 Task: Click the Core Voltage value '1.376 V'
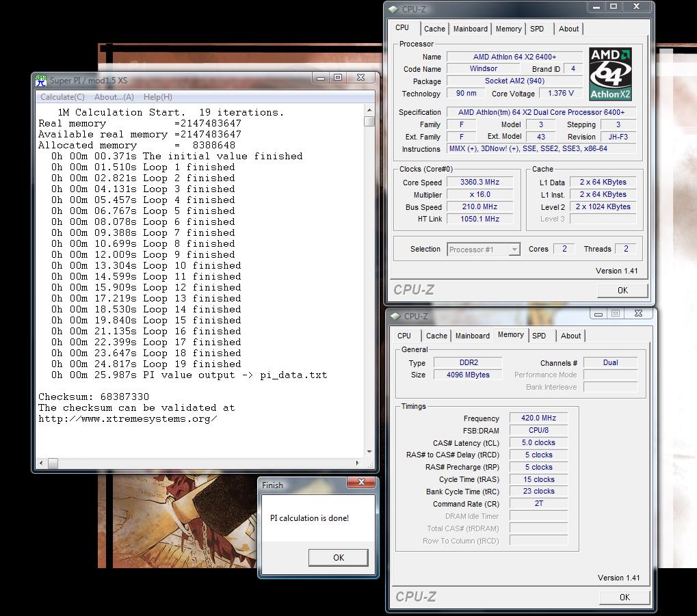click(560, 94)
